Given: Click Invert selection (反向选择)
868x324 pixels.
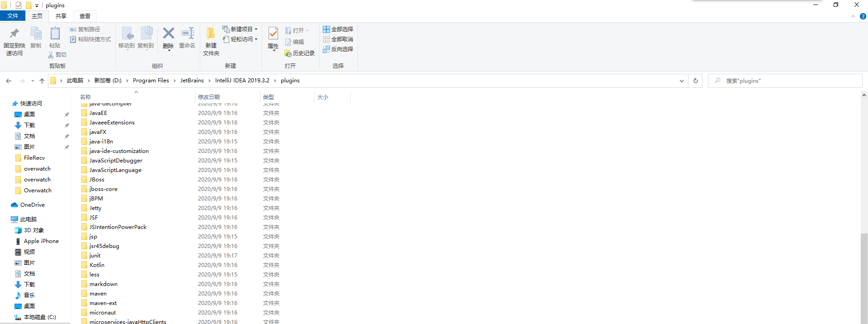Looking at the screenshot, I should click(338, 49).
